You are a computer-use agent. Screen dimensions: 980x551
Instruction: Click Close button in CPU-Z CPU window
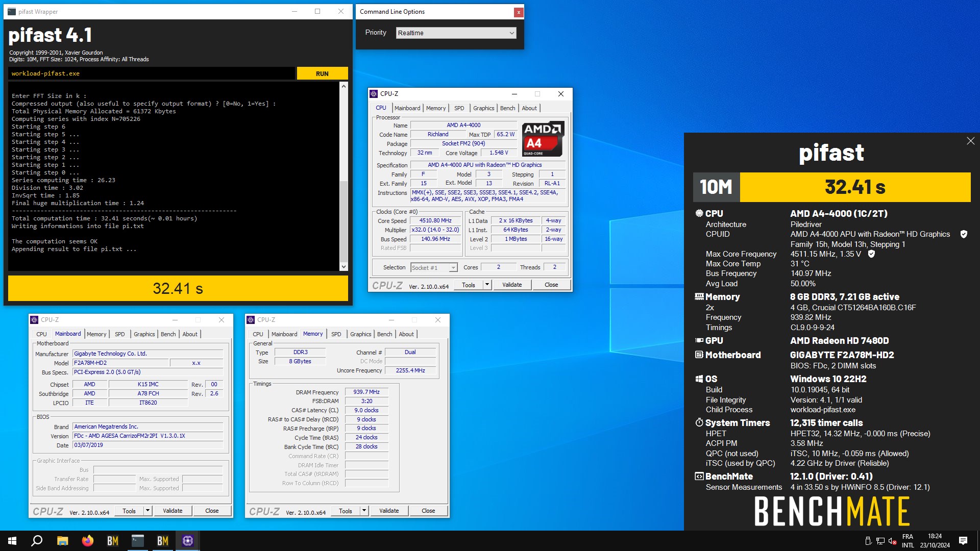click(x=551, y=285)
